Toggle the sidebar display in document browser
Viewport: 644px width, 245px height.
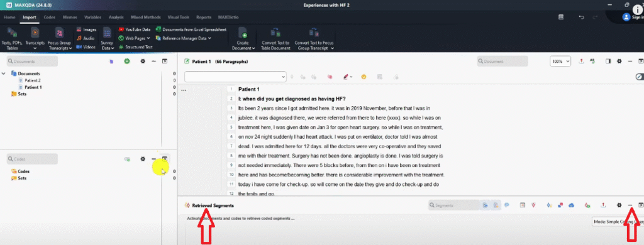pyautogui.click(x=608, y=61)
